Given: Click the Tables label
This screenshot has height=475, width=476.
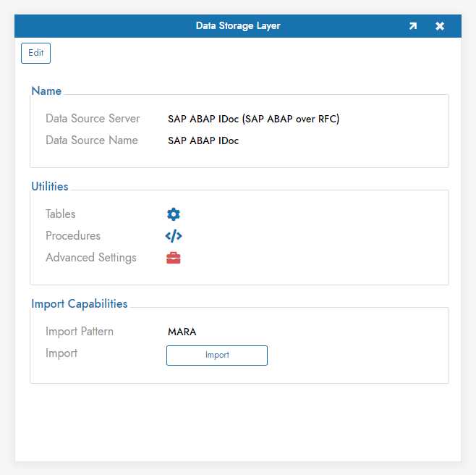Looking at the screenshot, I should tap(61, 214).
